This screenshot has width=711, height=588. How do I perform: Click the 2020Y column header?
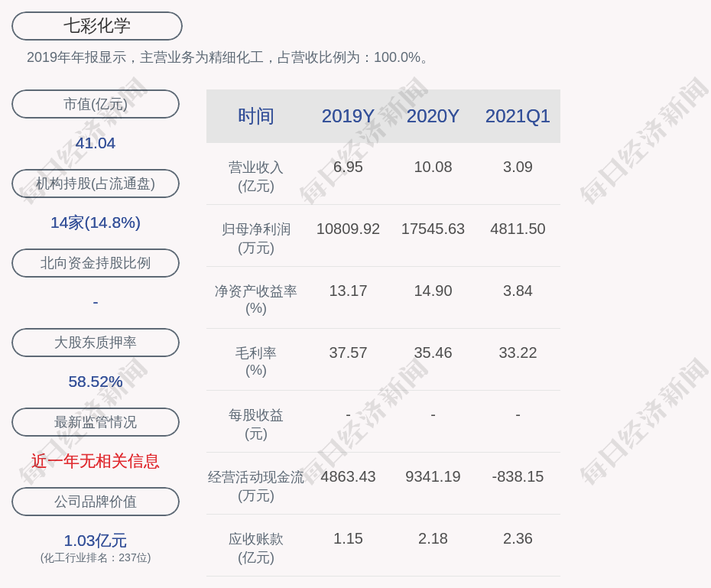point(433,116)
